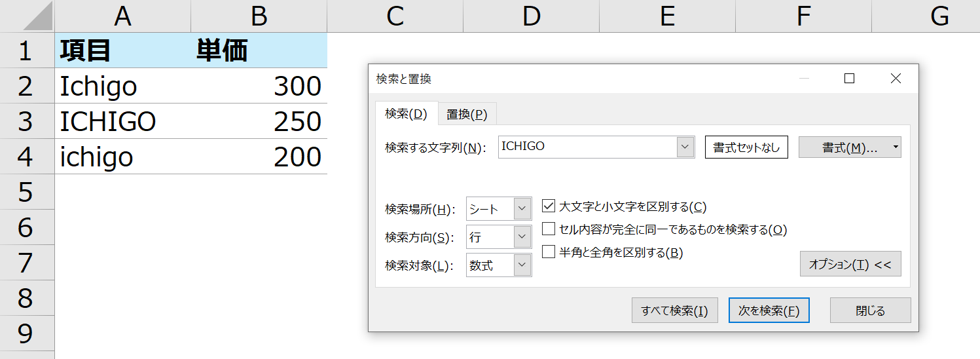Click into the 検索する文字列 text field
This screenshot has height=359, width=980.
(x=587, y=147)
